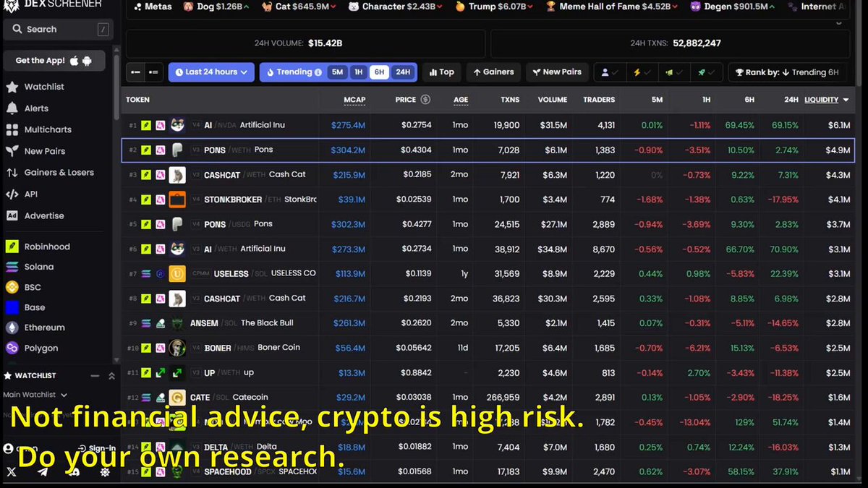The image size is (868, 488).
Task: Select the Solana chain icon
Action: tap(12, 267)
